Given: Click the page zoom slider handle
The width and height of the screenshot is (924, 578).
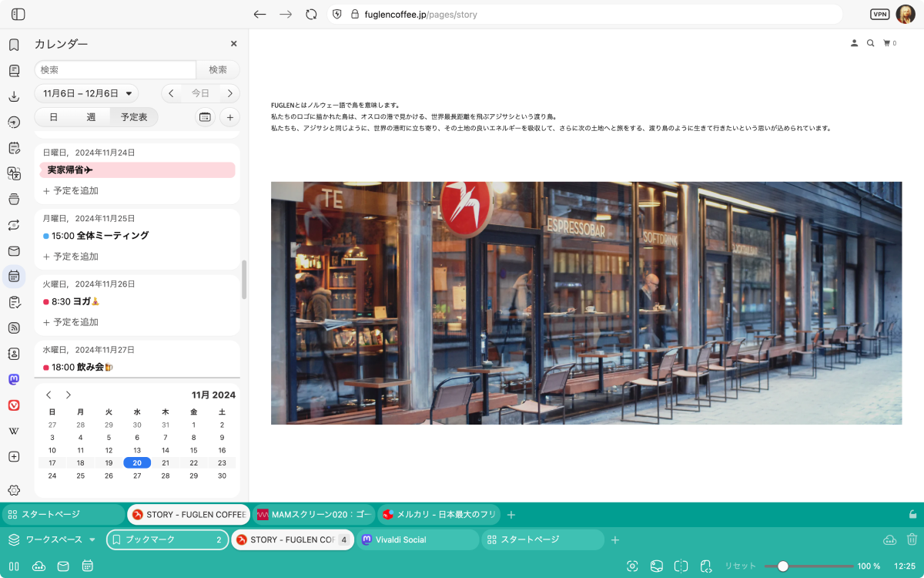Looking at the screenshot, I should pyautogui.click(x=783, y=566).
